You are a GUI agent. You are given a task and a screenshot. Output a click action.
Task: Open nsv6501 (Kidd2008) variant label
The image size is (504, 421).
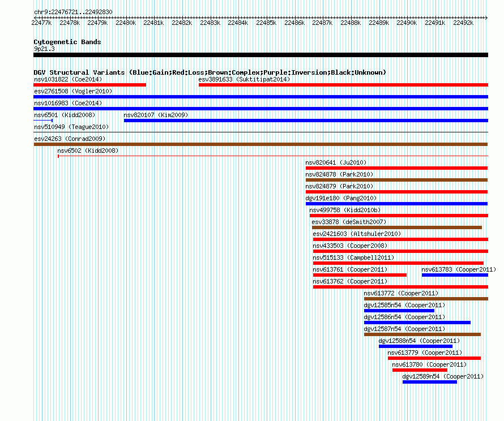tap(65, 115)
